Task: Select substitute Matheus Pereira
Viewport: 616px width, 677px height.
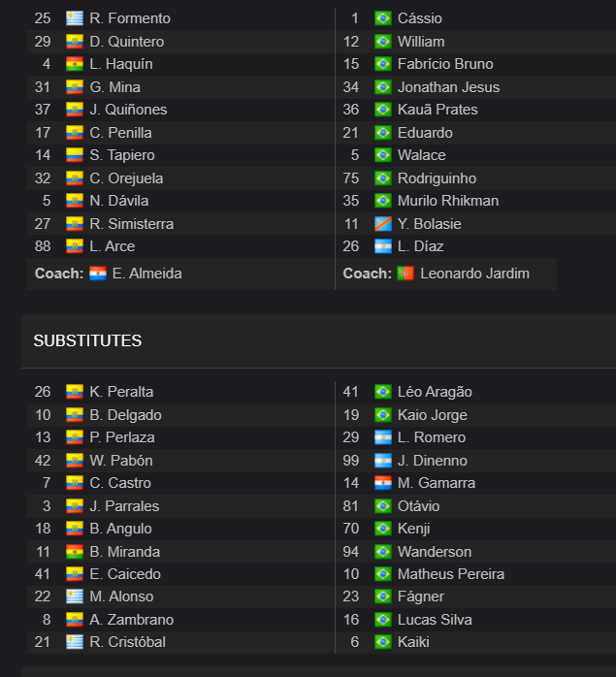Action: (x=451, y=574)
